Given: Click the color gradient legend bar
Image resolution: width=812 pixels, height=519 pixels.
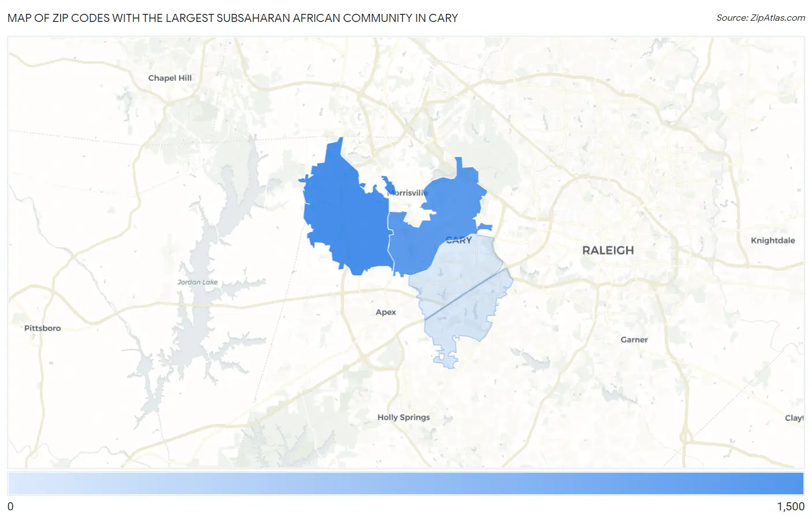Looking at the screenshot, I should coord(405,484).
